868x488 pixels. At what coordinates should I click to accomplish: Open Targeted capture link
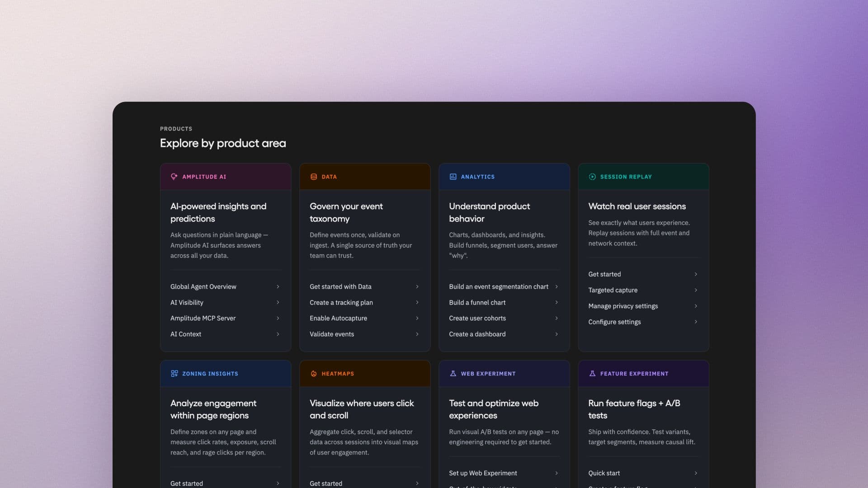click(x=643, y=290)
